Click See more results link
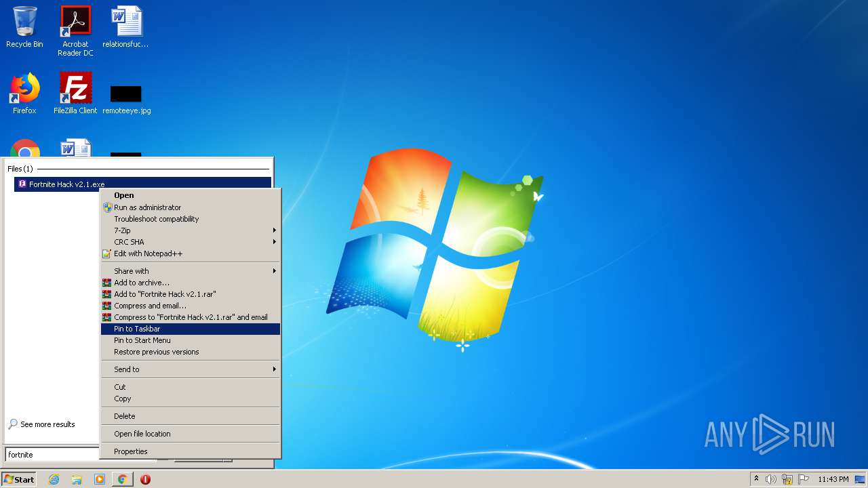The height and width of the screenshot is (488, 868). (x=41, y=424)
